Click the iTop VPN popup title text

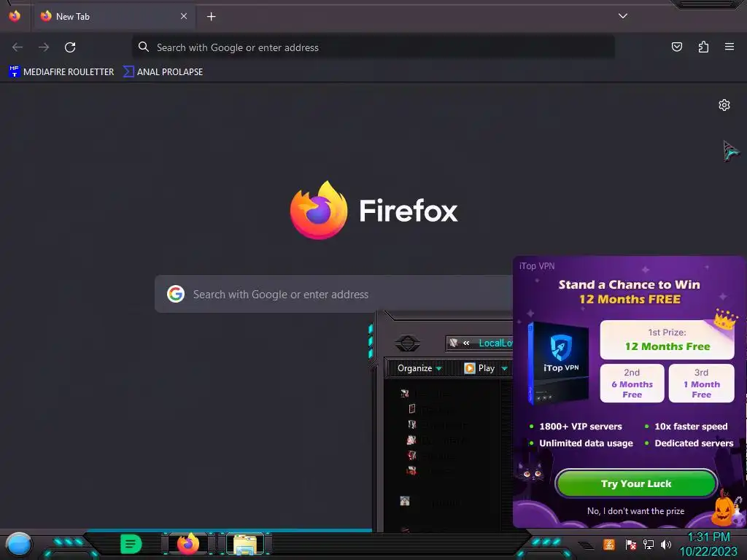click(x=537, y=266)
